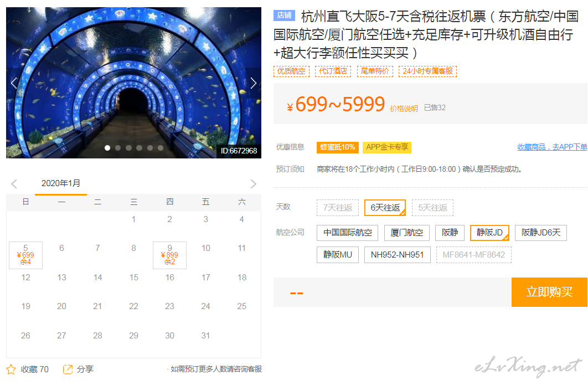Screen dimensions: 588x385
Task: Click the star favorite icon
Action: pos(11,369)
